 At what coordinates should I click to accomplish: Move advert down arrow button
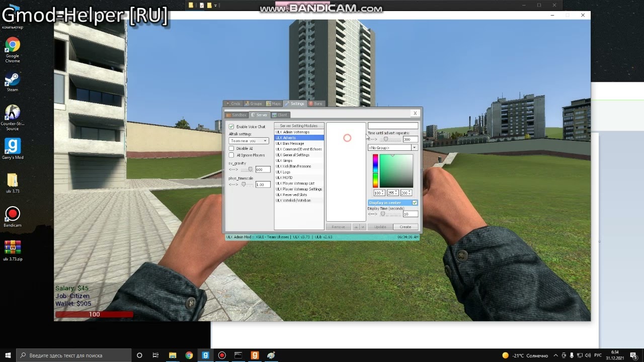(x=363, y=227)
